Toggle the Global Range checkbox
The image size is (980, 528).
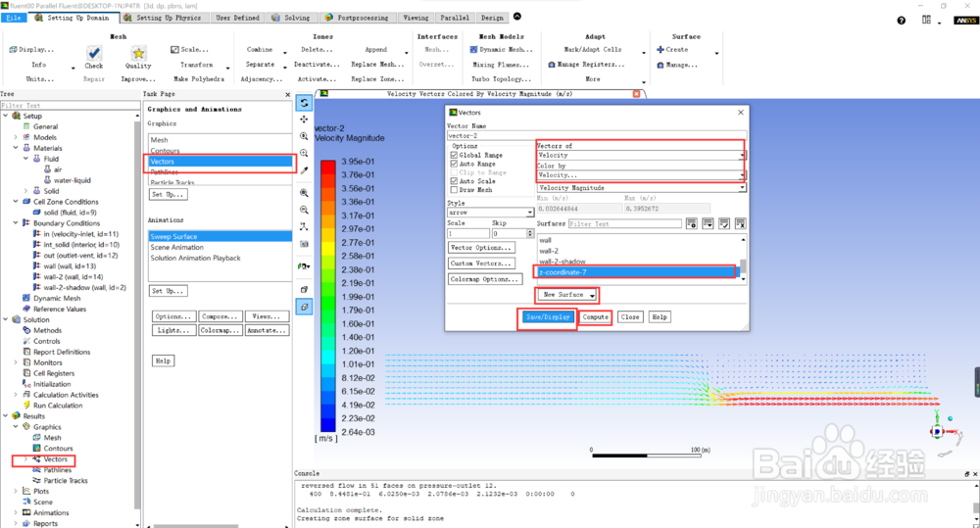tap(454, 155)
